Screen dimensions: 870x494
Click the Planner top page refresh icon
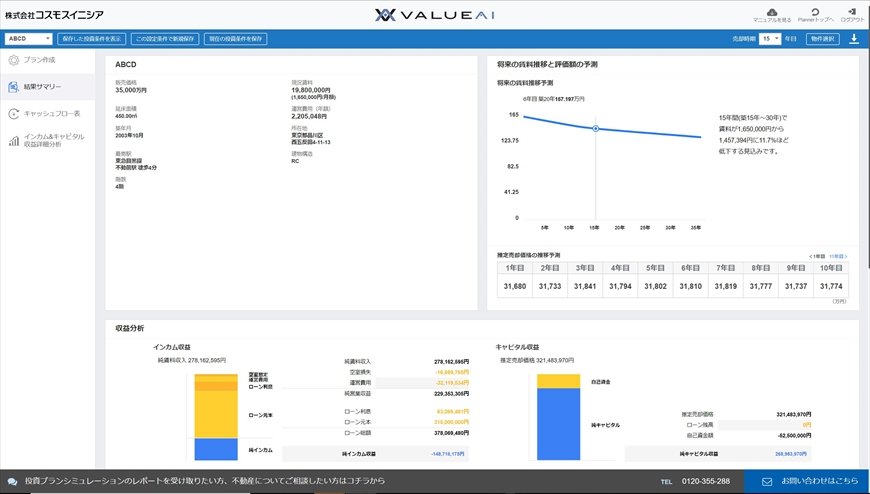[x=815, y=11]
